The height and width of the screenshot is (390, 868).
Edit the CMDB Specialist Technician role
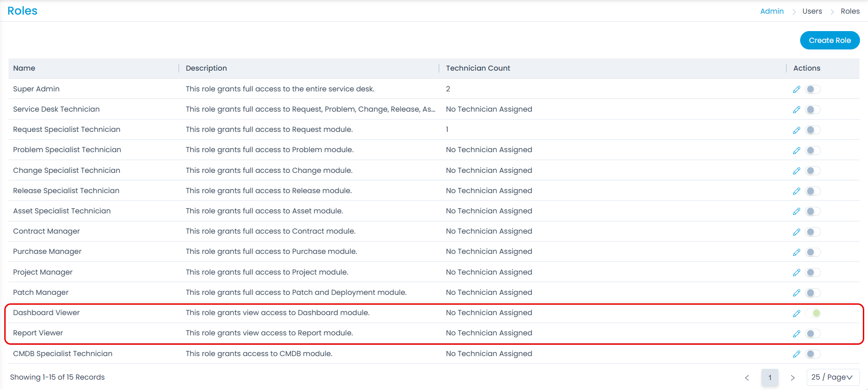[796, 354]
